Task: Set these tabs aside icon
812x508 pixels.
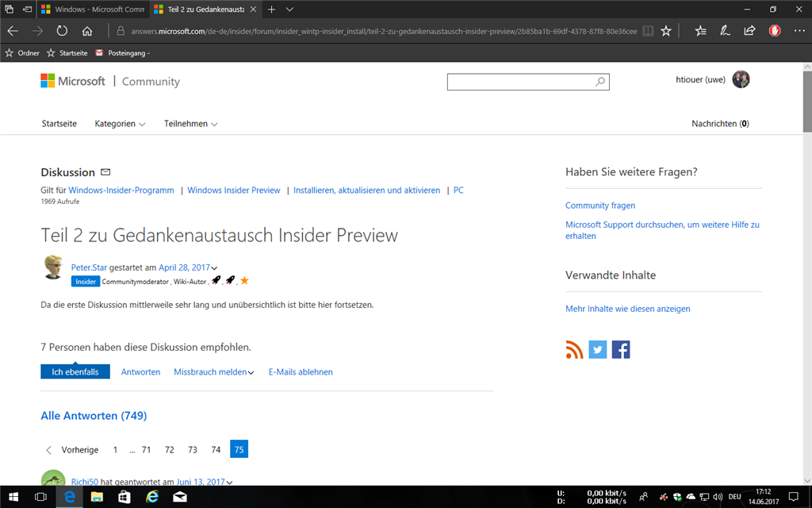Action: pyautogui.click(x=28, y=9)
